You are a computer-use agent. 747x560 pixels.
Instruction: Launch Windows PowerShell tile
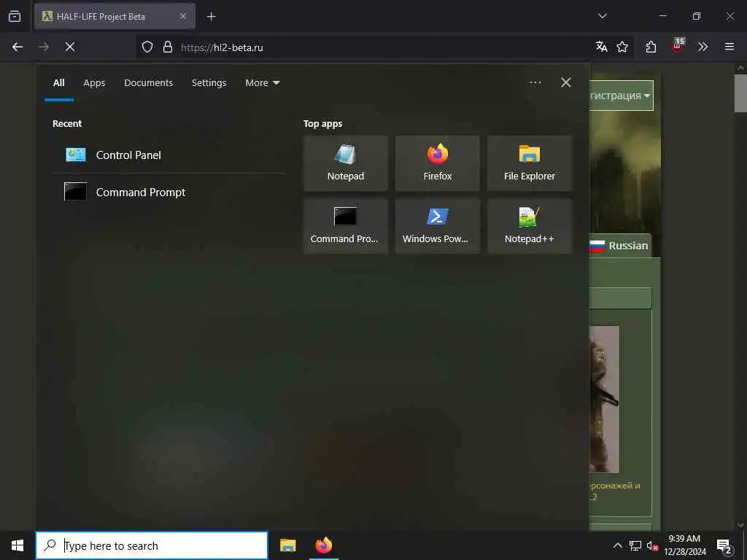[x=438, y=226]
